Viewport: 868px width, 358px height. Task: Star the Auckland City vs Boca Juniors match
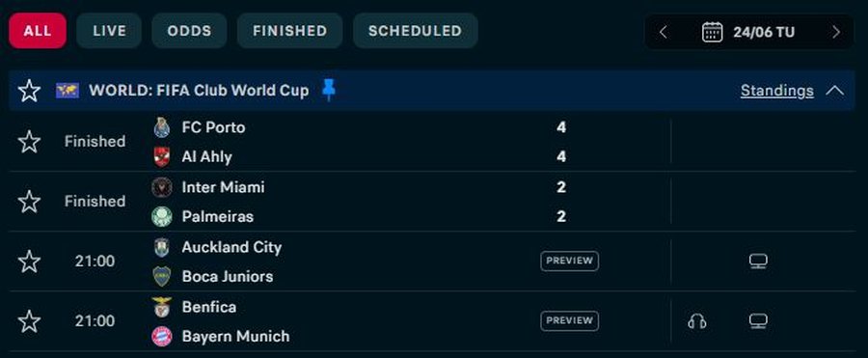[29, 261]
